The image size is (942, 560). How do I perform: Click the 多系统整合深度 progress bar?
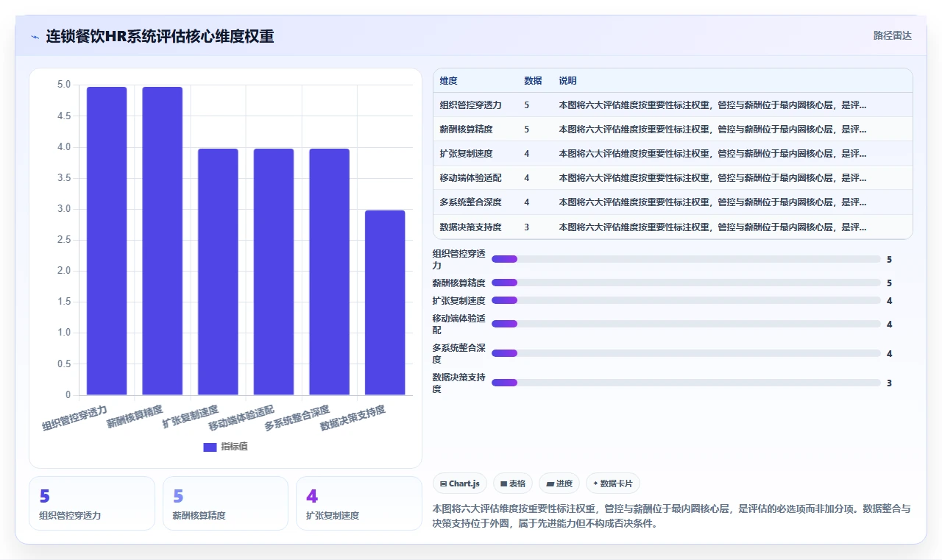coord(686,353)
